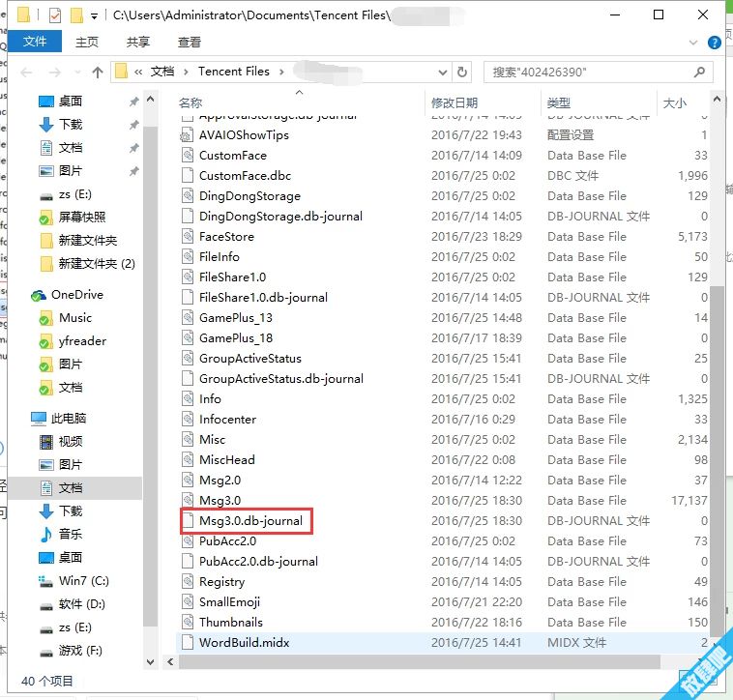Open the 软件 (D:) drive
This screenshot has width=733, height=700.
[82, 604]
